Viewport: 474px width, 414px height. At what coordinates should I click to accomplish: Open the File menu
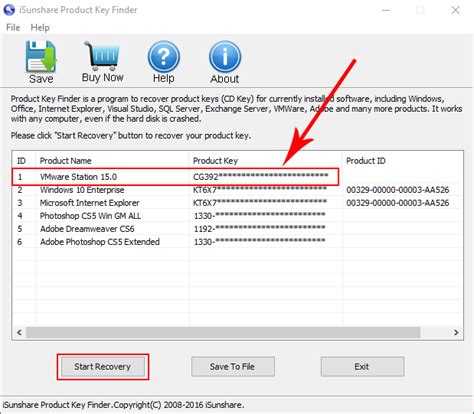point(13,27)
